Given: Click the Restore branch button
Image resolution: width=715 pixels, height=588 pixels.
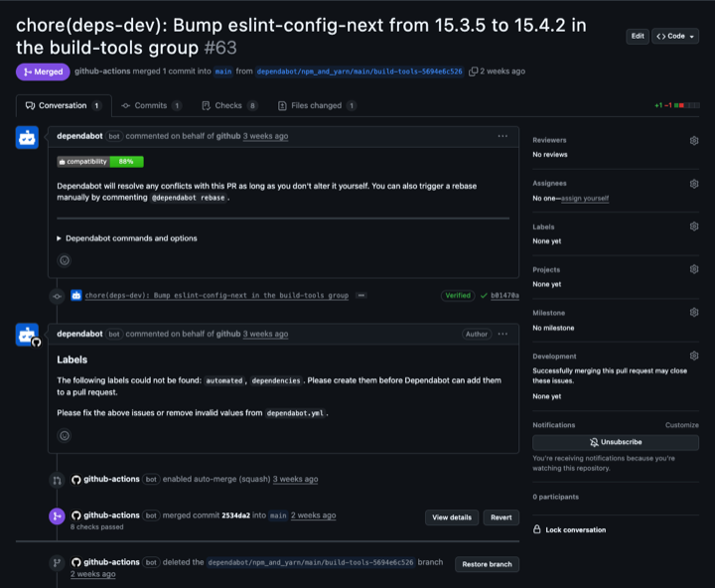Looking at the screenshot, I should coord(487,564).
